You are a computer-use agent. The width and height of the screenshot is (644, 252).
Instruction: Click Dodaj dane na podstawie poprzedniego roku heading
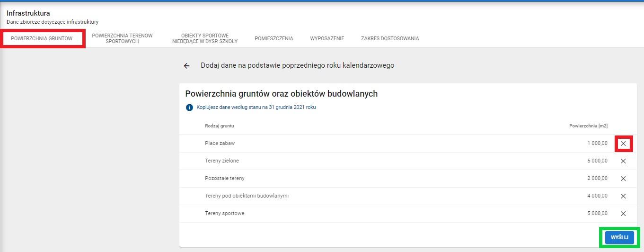pyautogui.click(x=298, y=66)
